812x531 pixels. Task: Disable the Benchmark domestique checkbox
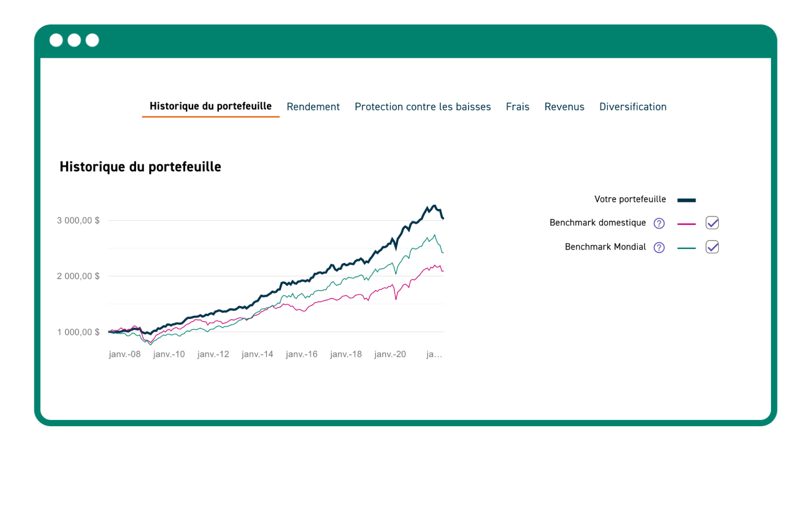[712, 223]
